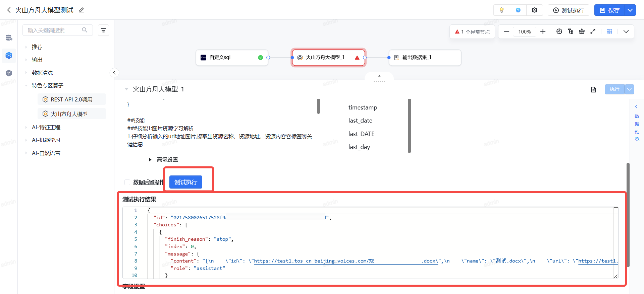
Task: Open the settings gear icon
Action: coord(534,10)
